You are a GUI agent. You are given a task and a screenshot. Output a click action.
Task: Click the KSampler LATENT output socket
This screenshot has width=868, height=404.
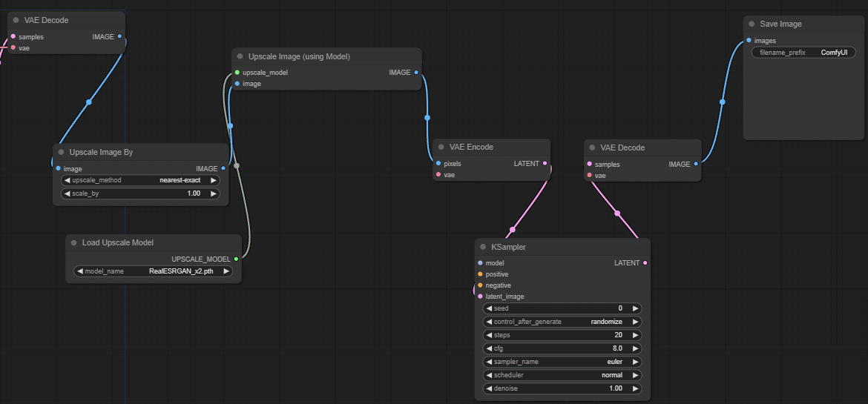point(645,263)
